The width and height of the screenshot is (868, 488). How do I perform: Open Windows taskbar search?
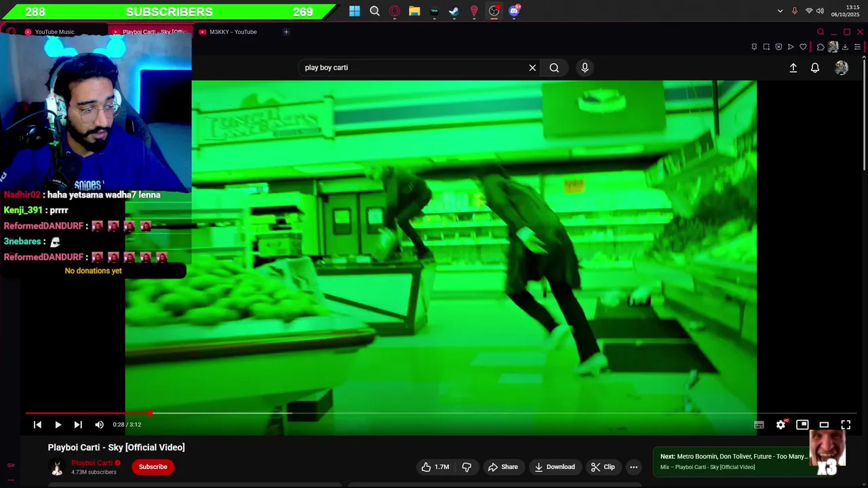[374, 11]
